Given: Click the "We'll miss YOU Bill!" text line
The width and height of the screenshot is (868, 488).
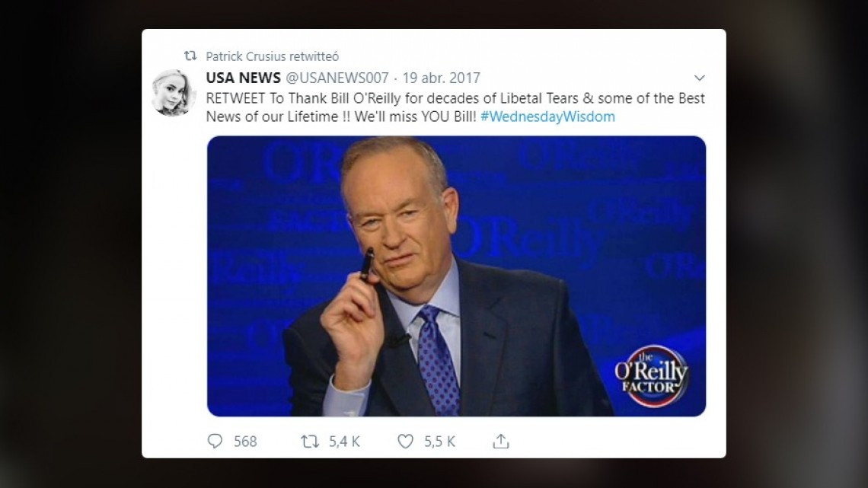Looking at the screenshot, I should click(x=415, y=116).
